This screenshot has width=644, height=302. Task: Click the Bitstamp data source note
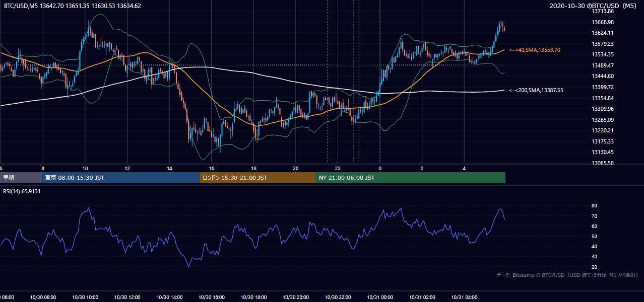click(567, 275)
